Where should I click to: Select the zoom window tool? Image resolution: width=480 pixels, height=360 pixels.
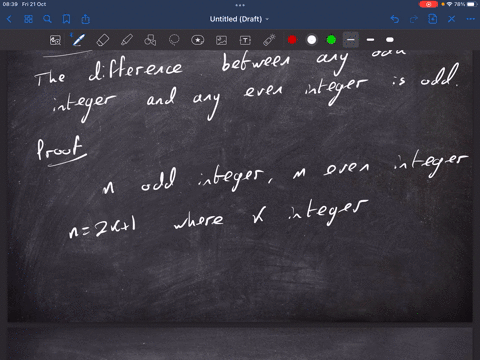coord(55,40)
